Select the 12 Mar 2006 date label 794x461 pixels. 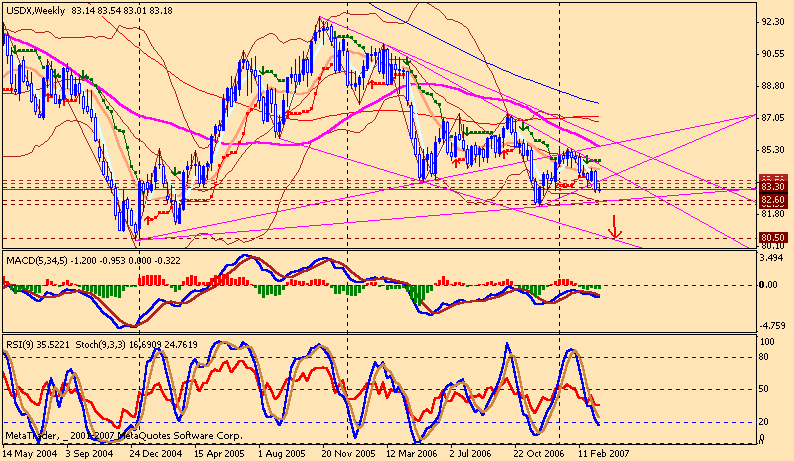click(412, 453)
